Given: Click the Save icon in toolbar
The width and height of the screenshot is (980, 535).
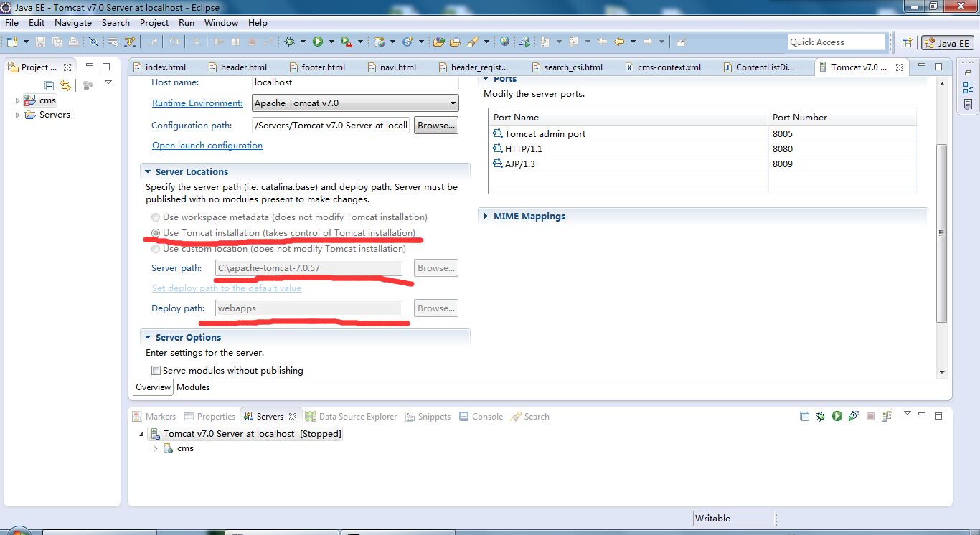Looking at the screenshot, I should tap(40, 42).
